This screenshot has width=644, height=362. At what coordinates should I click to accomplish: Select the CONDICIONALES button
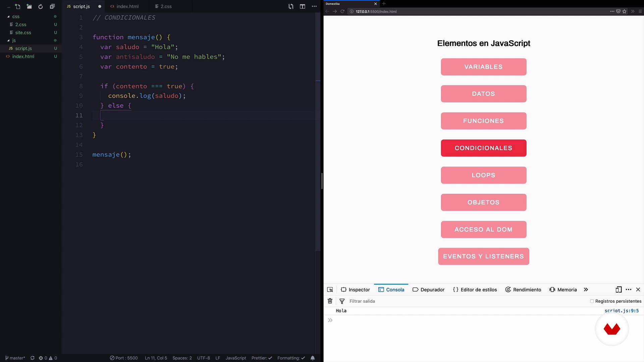483,147
